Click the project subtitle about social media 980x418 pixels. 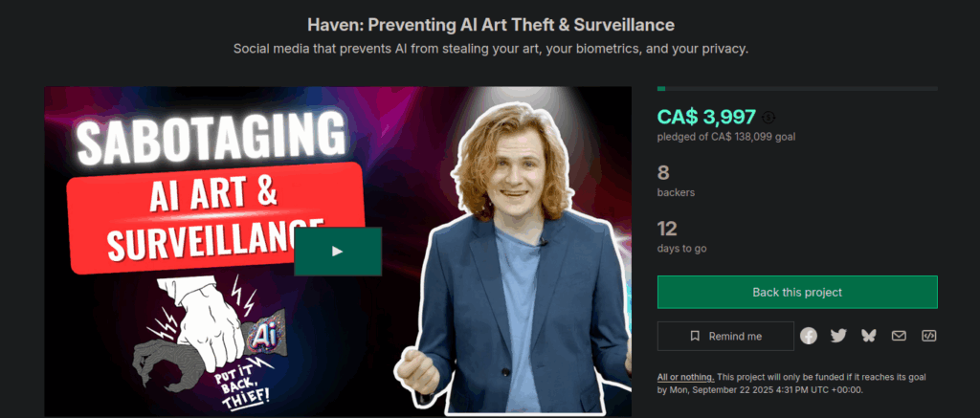click(491, 49)
